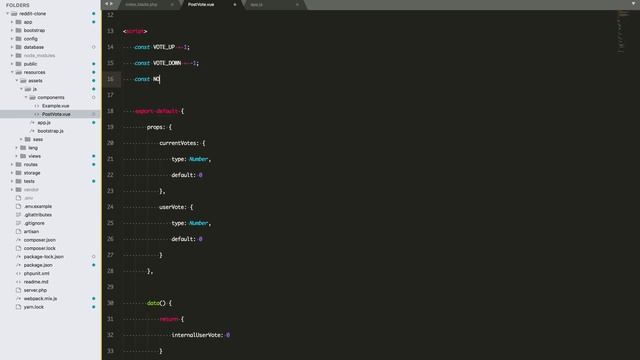
Task: Click the components folder label
Action: tap(51, 97)
